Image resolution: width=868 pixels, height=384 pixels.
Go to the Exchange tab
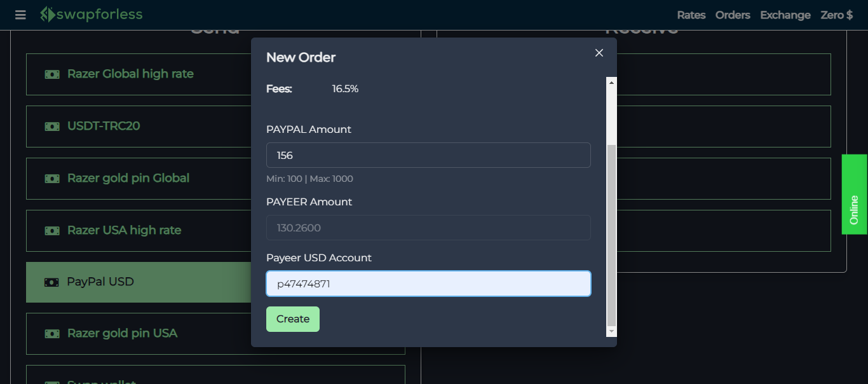[x=785, y=15]
